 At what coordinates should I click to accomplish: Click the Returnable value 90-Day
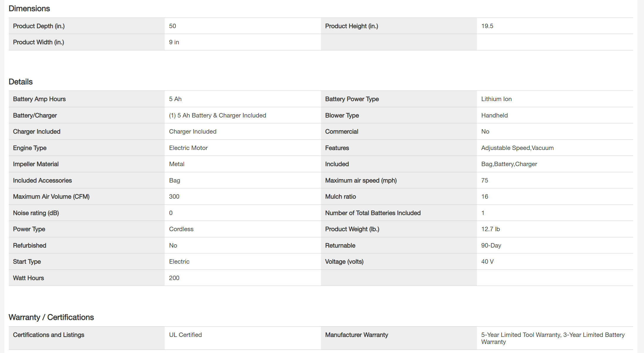[x=491, y=245]
